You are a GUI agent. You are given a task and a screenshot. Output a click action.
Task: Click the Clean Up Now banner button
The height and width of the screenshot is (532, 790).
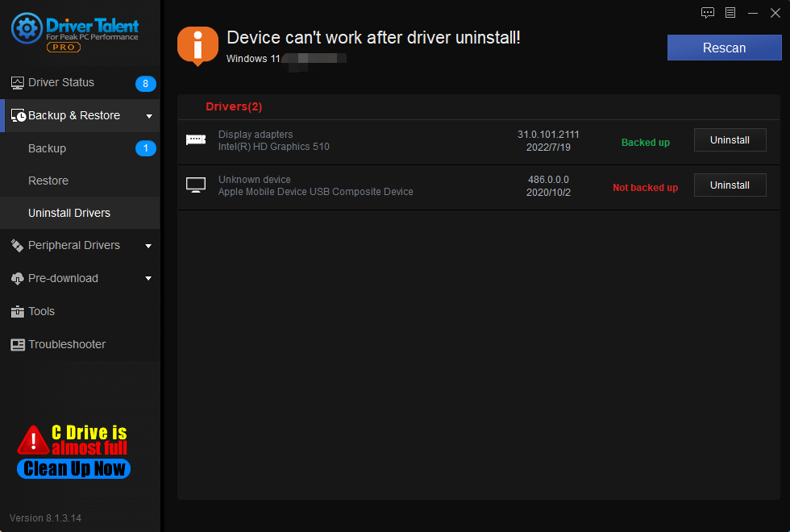74,469
